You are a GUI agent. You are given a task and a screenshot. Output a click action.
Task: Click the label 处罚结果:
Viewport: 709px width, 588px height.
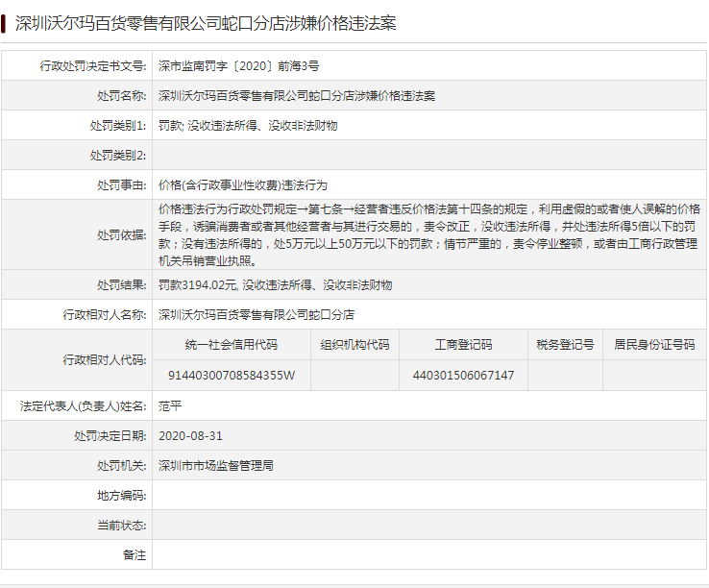pyautogui.click(x=122, y=285)
